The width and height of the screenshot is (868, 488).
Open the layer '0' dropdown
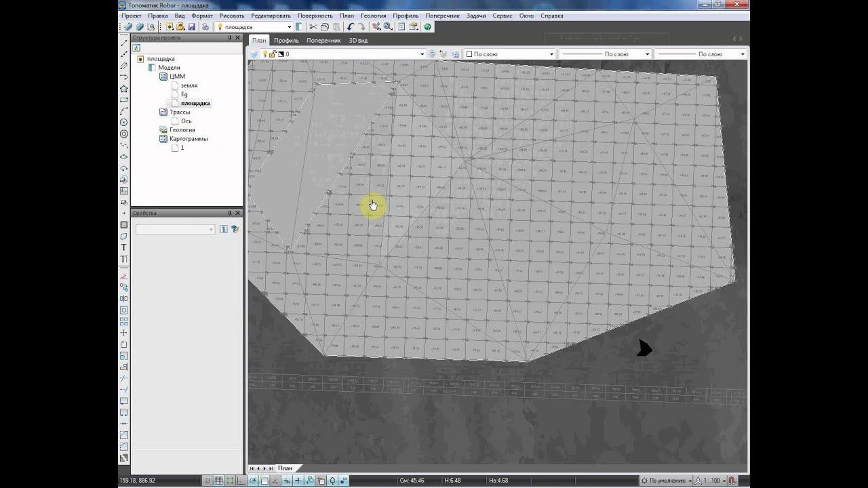click(x=422, y=54)
